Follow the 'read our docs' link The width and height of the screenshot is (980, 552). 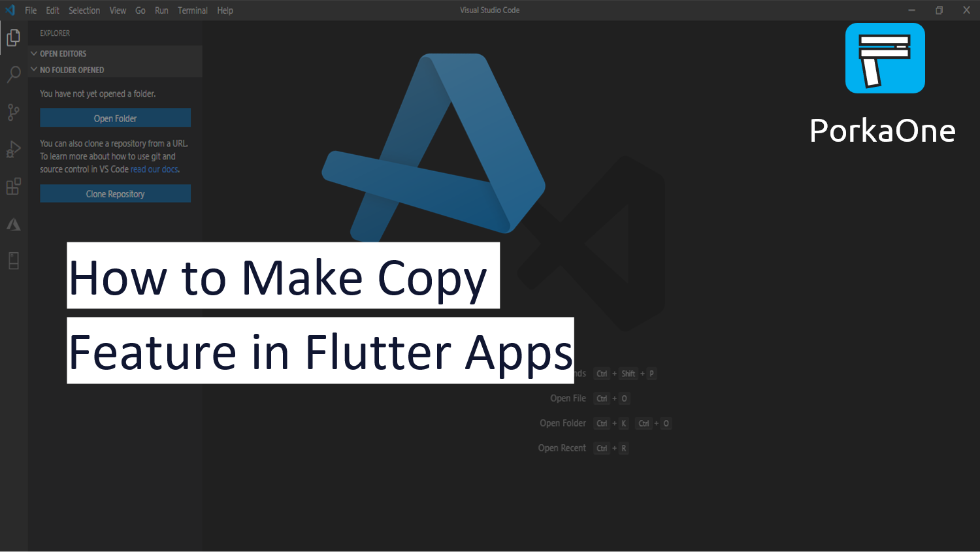[154, 169]
